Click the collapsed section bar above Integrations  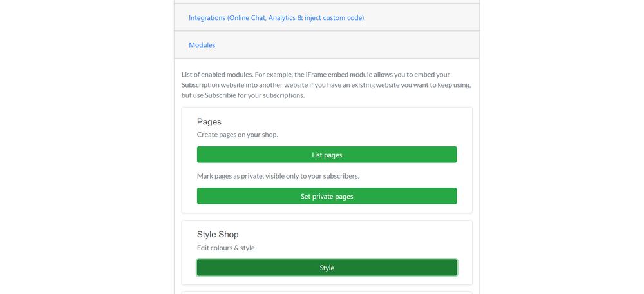pyautogui.click(x=327, y=2)
